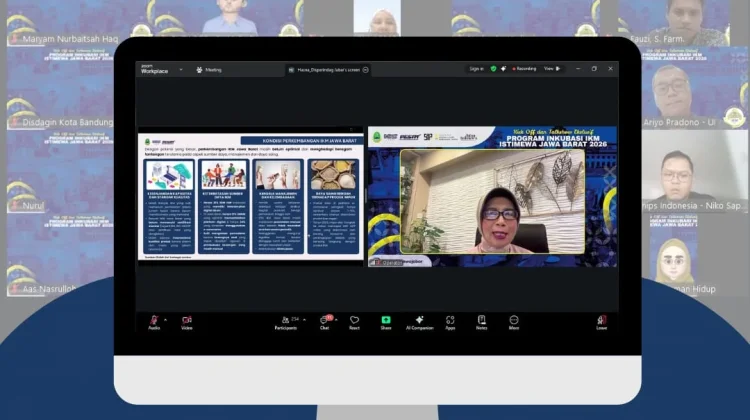Open the Participants panel
750x420 pixels.
click(285, 321)
